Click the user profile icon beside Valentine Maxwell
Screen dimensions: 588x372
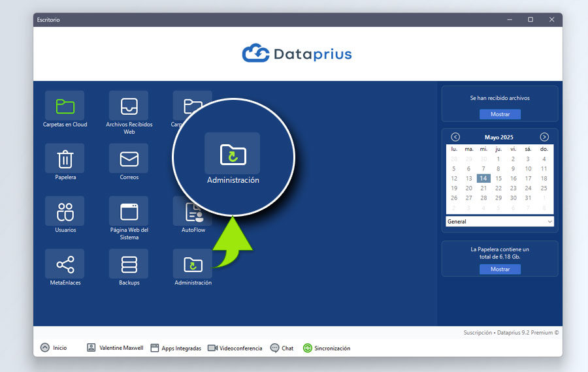coord(91,348)
